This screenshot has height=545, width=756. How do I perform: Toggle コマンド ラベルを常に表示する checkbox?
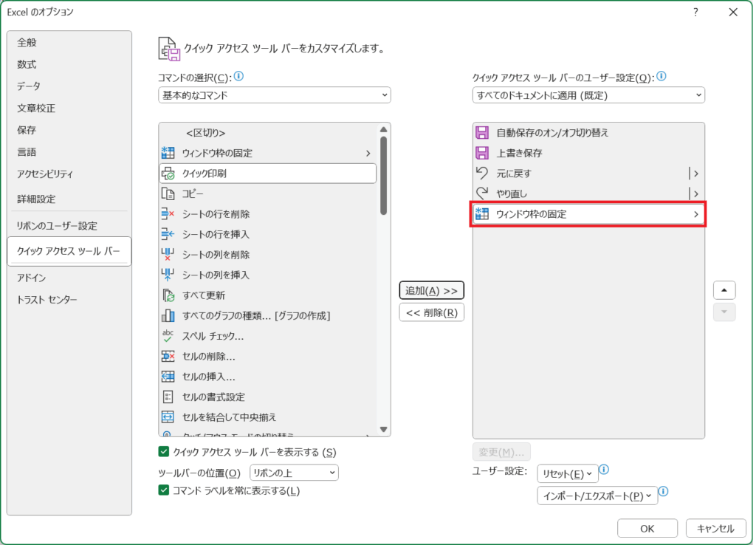pyautogui.click(x=164, y=490)
